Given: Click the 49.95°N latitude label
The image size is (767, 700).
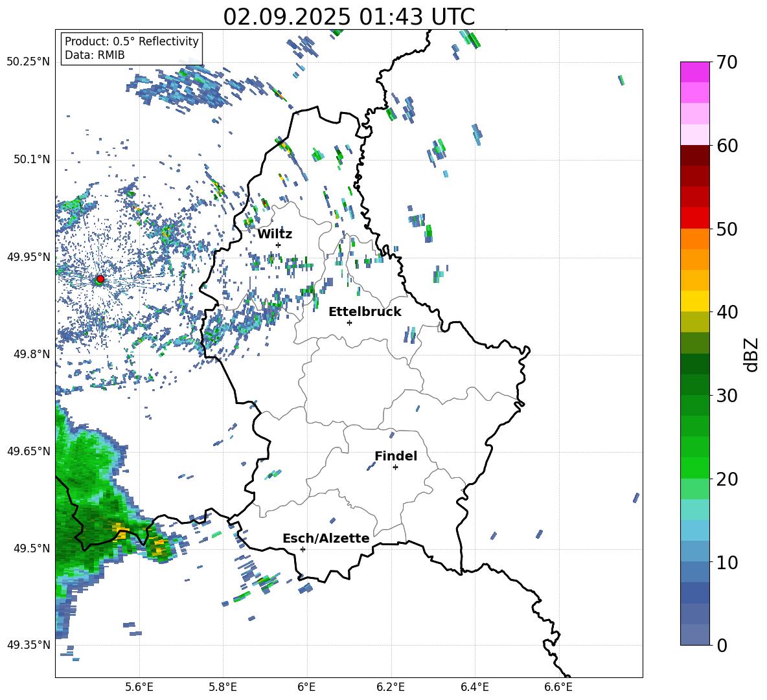Looking at the screenshot, I should tap(29, 257).
